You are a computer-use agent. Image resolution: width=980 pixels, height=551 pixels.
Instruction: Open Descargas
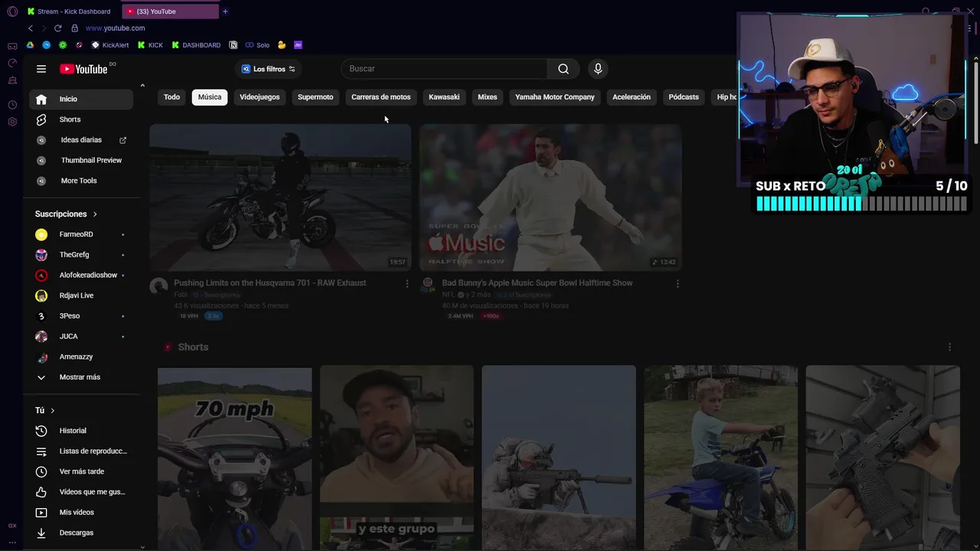point(81,533)
